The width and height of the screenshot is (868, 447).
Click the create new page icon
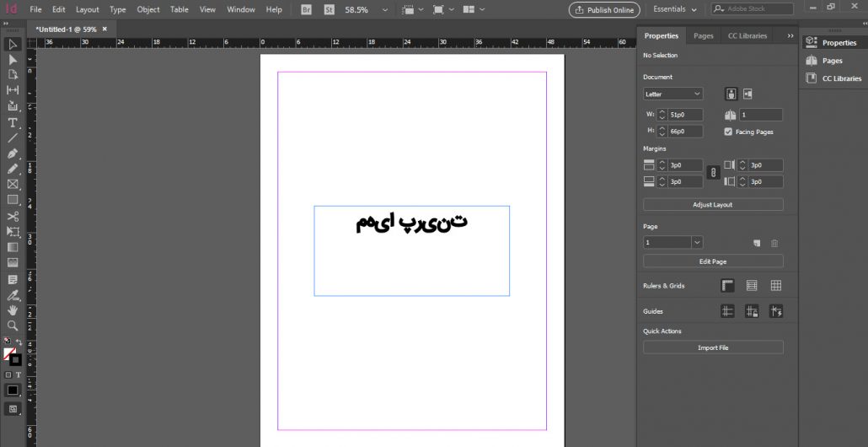[x=757, y=243]
